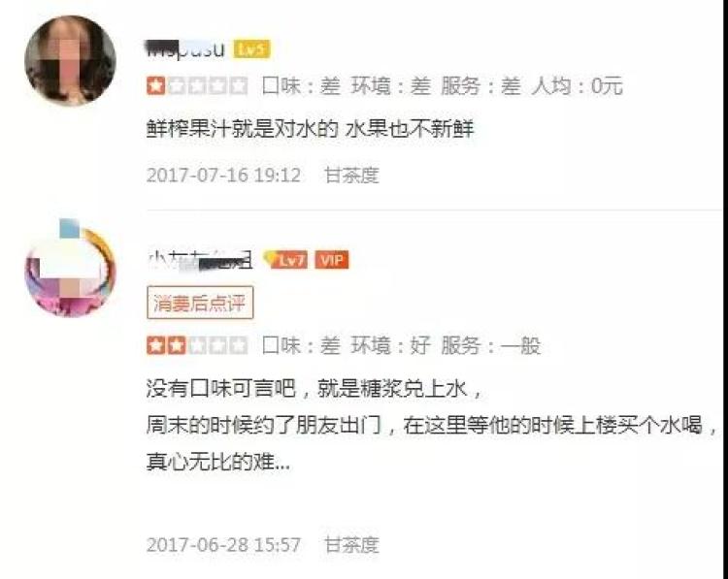The height and width of the screenshot is (579, 728).
Task: Click the red VIP badge
Action: pos(332,260)
